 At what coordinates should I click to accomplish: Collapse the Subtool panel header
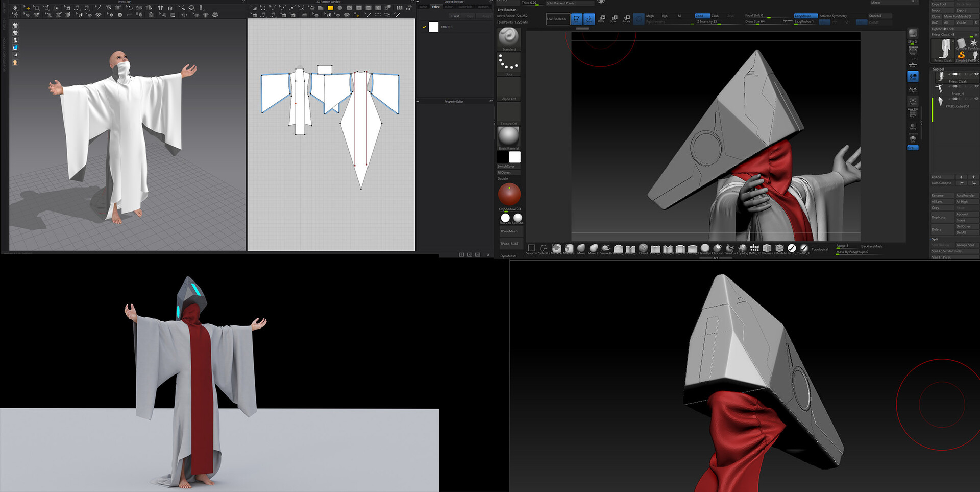pyautogui.click(x=939, y=69)
